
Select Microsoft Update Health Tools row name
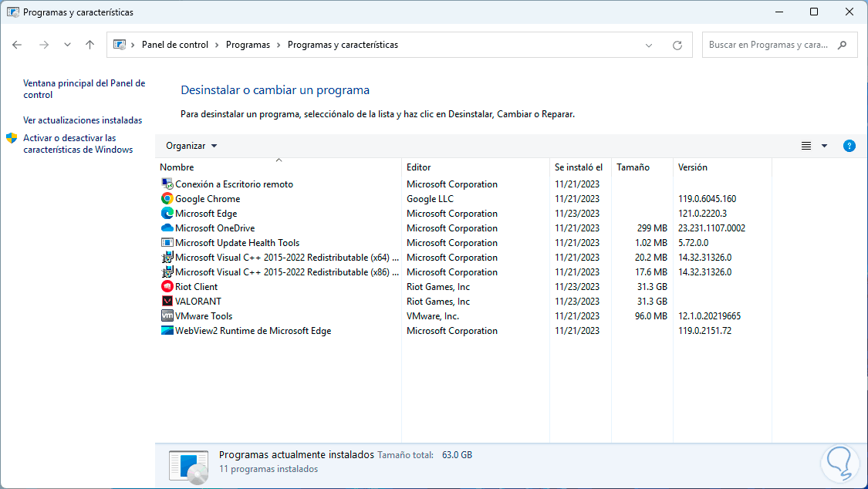237,243
